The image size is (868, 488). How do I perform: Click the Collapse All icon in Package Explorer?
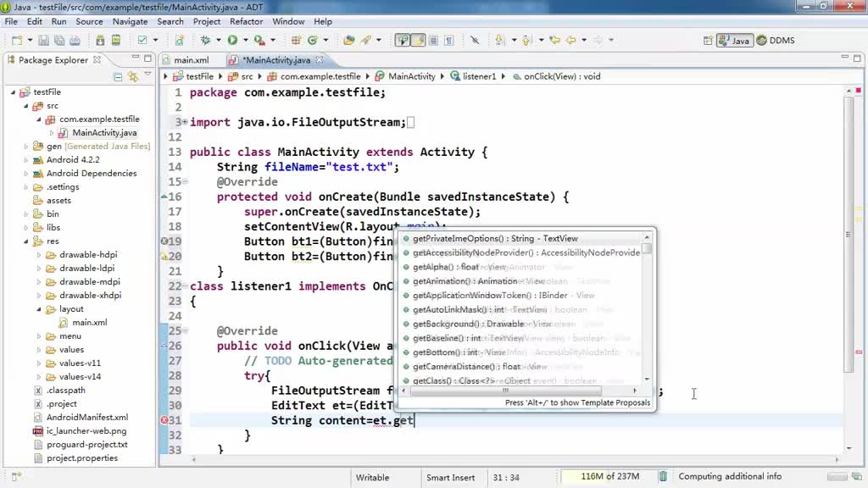coord(118,77)
